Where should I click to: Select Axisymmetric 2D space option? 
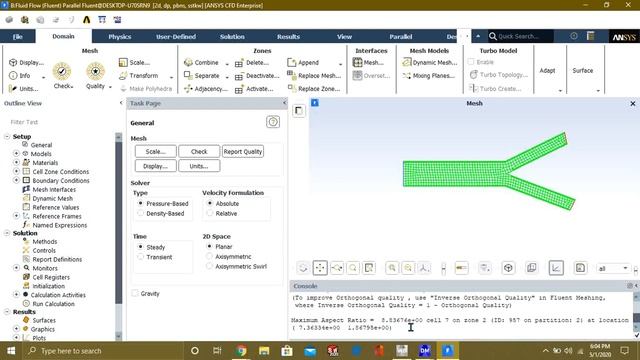pyautogui.click(x=209, y=256)
